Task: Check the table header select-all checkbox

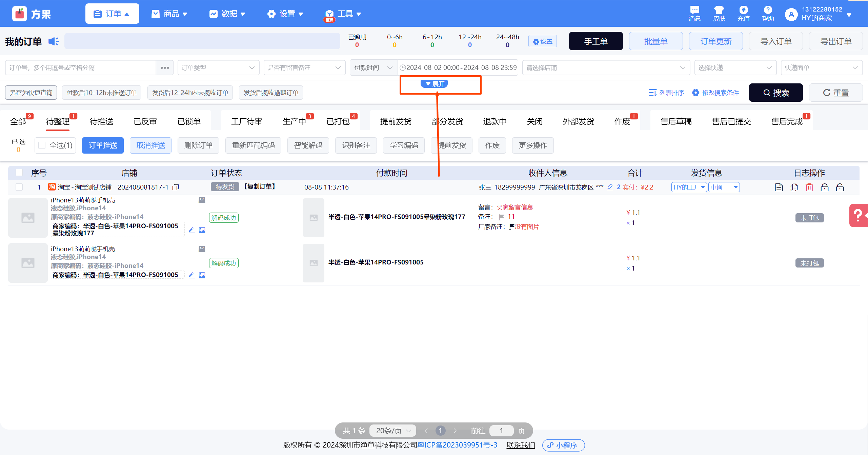Action: [19, 173]
